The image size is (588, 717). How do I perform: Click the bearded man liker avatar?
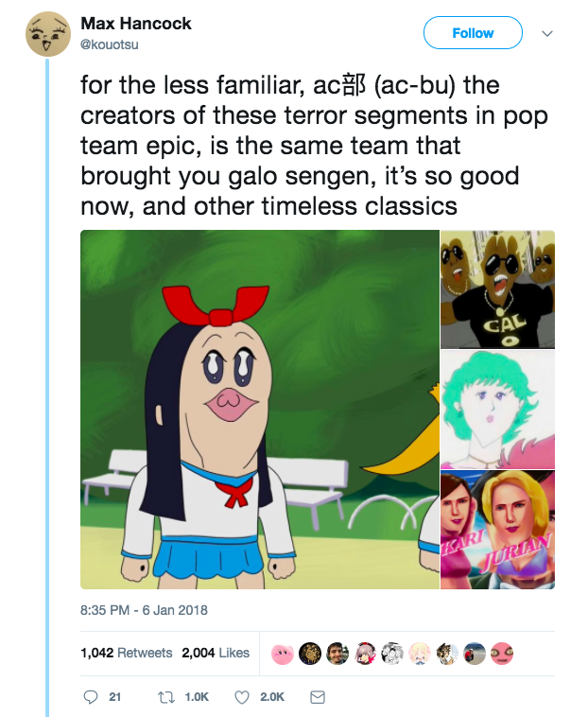point(337,653)
